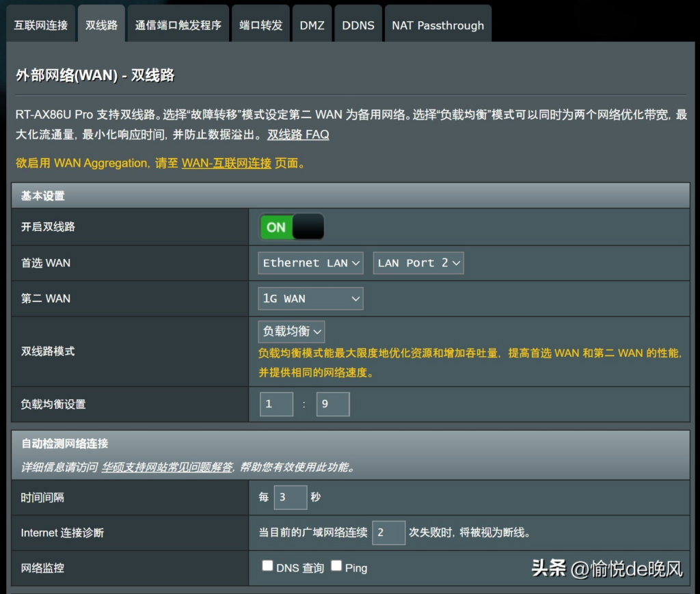Screen dimensions: 700x594
Task: Open the DMZ tab
Action: [x=312, y=25]
